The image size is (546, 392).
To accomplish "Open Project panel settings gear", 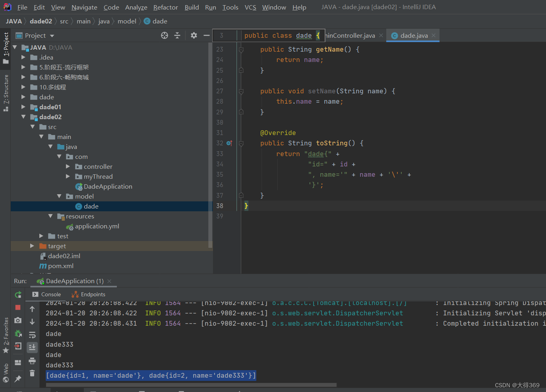I will 194,35.
